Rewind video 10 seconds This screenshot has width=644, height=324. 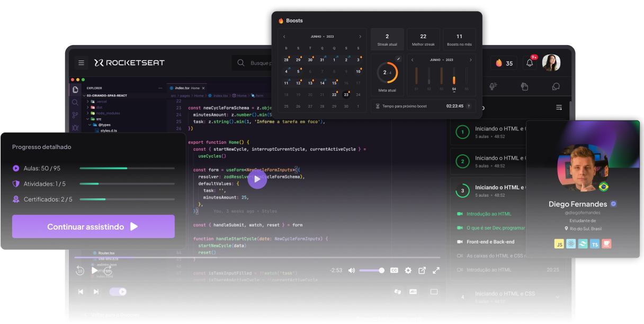click(x=79, y=270)
